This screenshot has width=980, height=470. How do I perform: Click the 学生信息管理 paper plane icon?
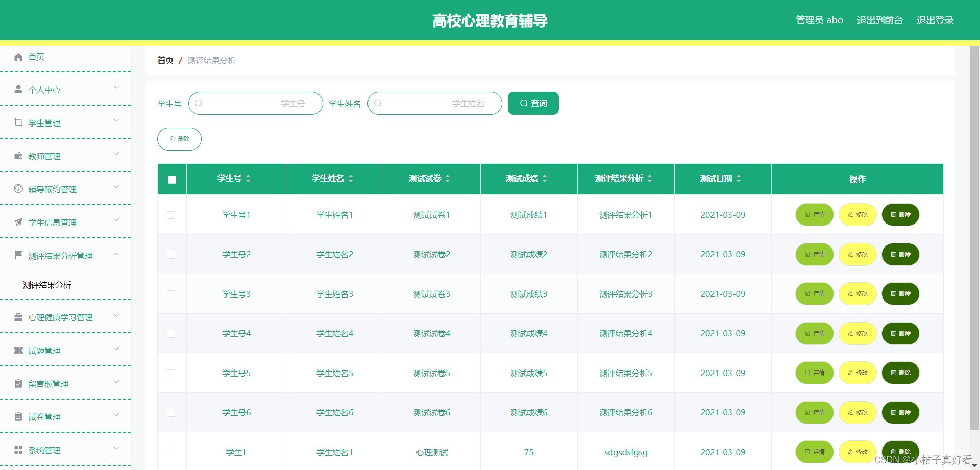click(18, 222)
